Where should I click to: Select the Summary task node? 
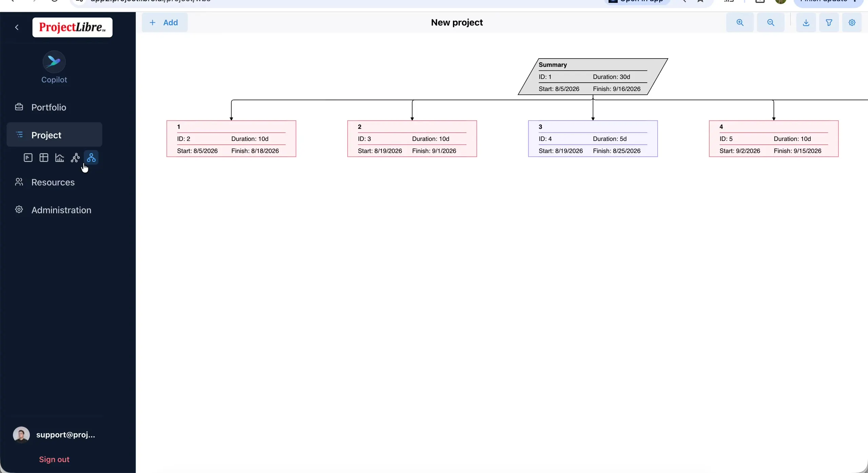pyautogui.click(x=593, y=77)
